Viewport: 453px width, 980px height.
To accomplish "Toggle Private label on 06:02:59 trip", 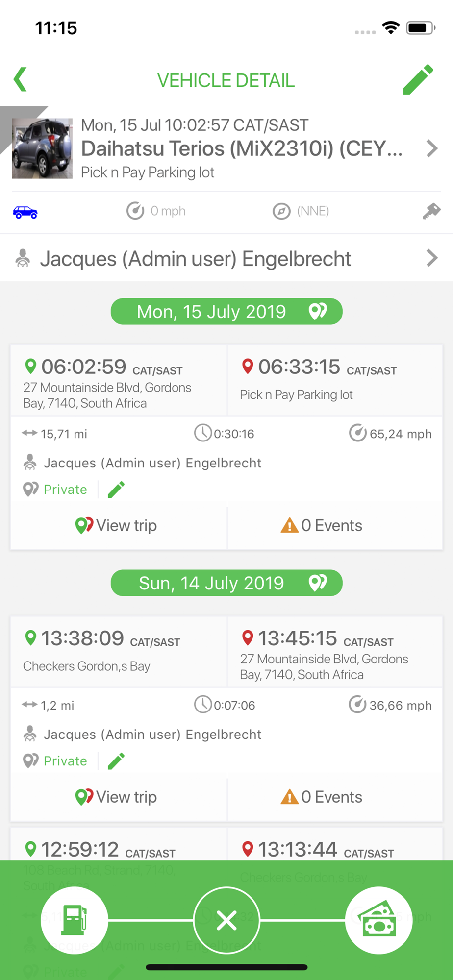I will click(x=65, y=490).
